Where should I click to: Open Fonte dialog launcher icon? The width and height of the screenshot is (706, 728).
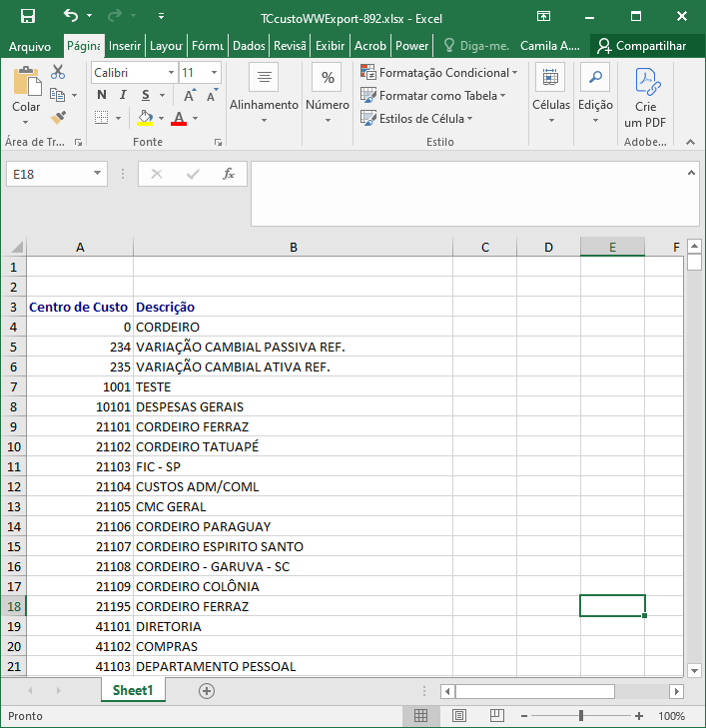[x=218, y=143]
